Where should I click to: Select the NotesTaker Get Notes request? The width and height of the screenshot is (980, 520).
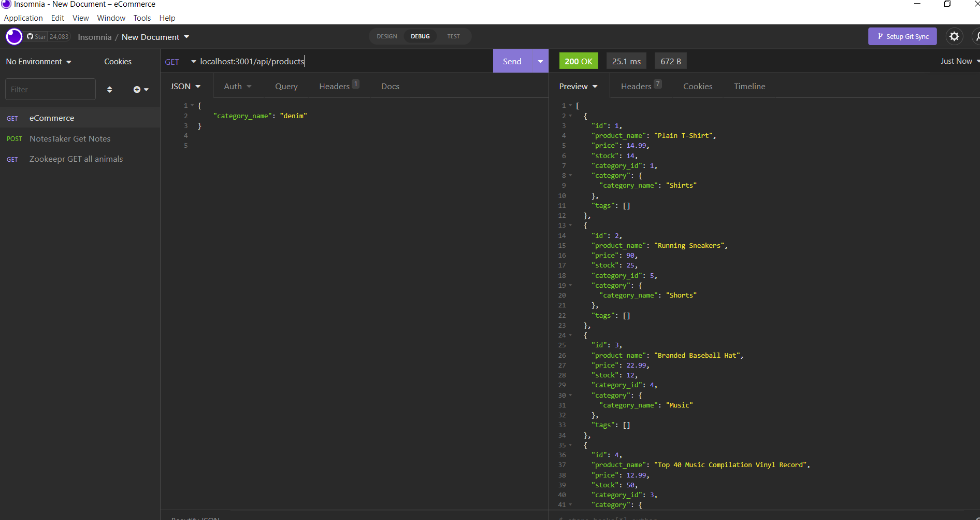click(70, 138)
